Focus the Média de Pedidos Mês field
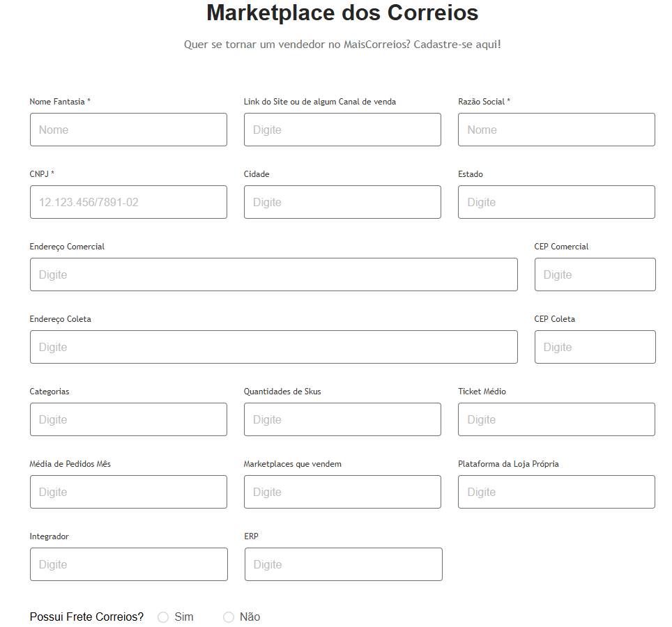672x627 pixels. click(128, 492)
